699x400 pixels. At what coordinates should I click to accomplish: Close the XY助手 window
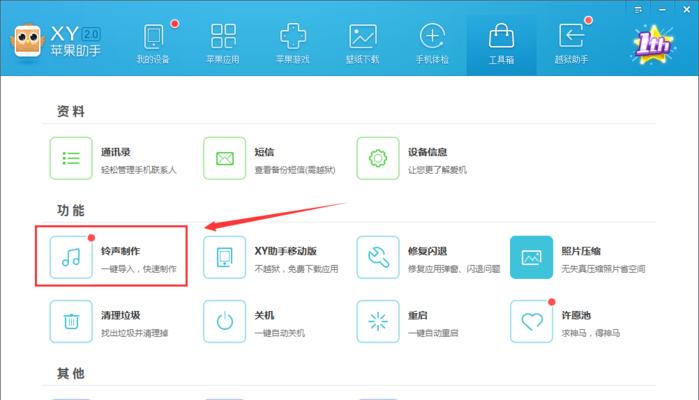coord(687,9)
